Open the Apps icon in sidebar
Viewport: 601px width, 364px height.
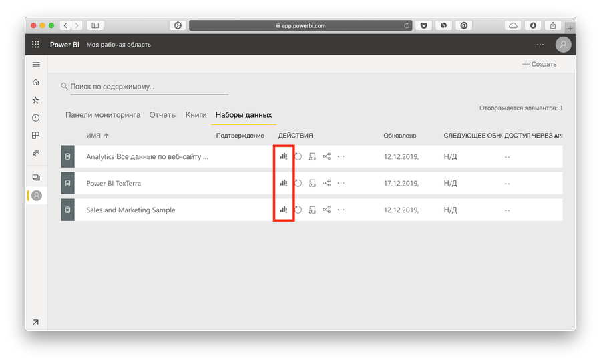click(36, 136)
